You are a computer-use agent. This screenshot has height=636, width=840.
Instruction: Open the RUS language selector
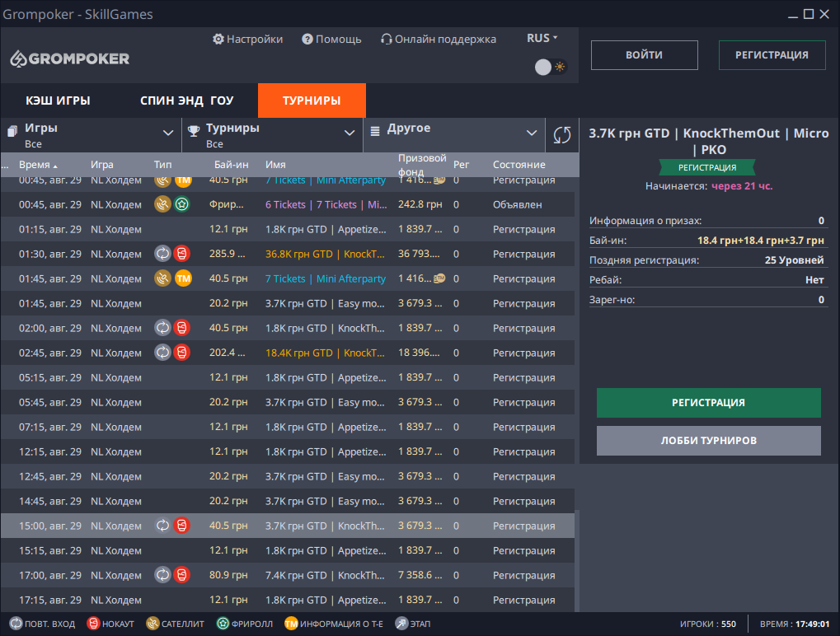pyautogui.click(x=542, y=39)
